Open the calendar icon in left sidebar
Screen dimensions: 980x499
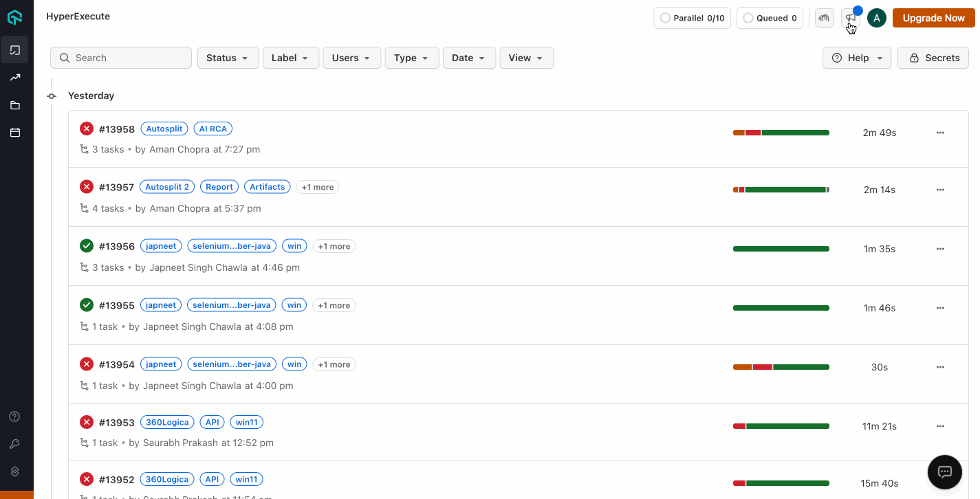pos(15,133)
